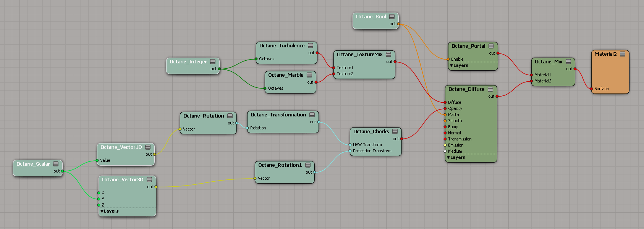
Task: Click the Octane_Bool node collapse icon
Action: click(x=392, y=16)
